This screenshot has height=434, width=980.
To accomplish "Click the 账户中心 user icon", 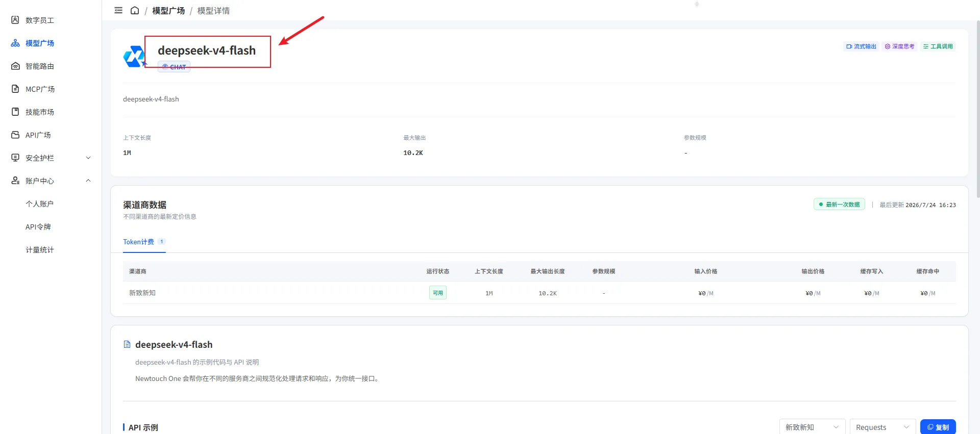I will pyautogui.click(x=15, y=181).
